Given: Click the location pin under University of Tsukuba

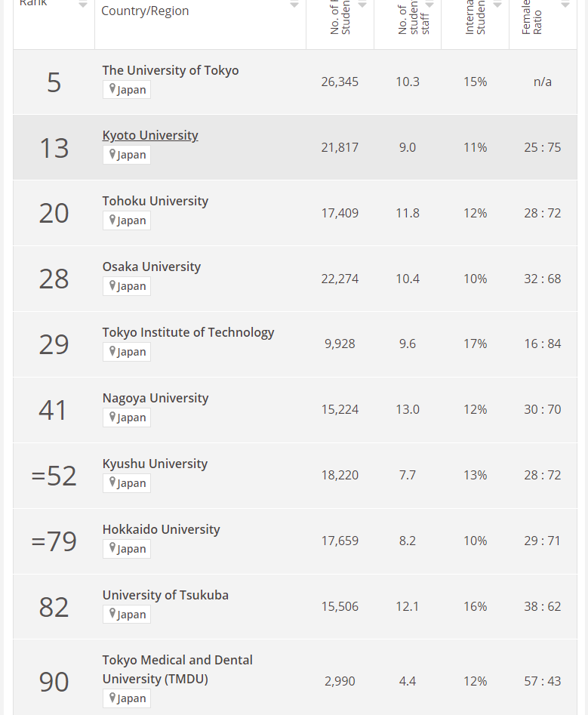Looking at the screenshot, I should [x=112, y=615].
